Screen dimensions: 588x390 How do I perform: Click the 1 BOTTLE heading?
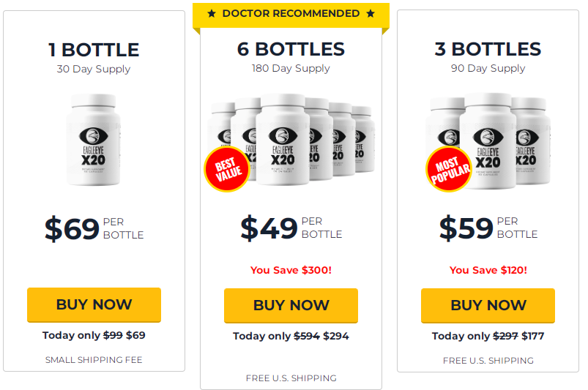[94, 50]
